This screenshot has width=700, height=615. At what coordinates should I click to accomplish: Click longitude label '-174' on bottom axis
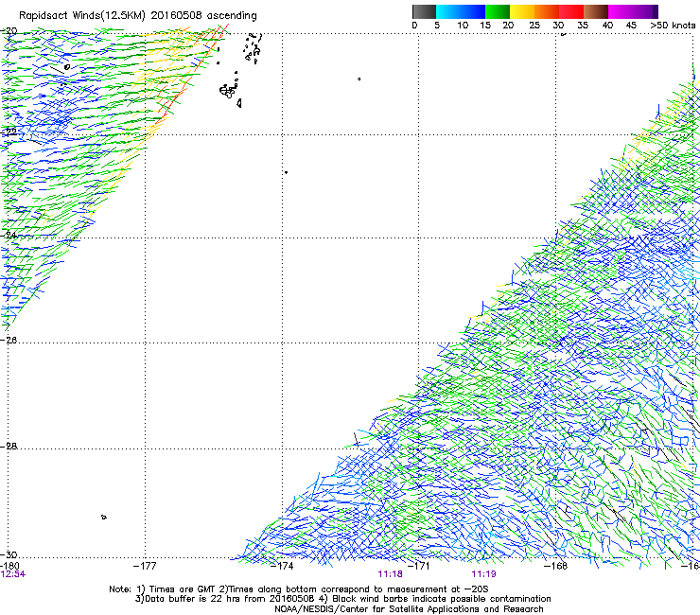(x=282, y=566)
